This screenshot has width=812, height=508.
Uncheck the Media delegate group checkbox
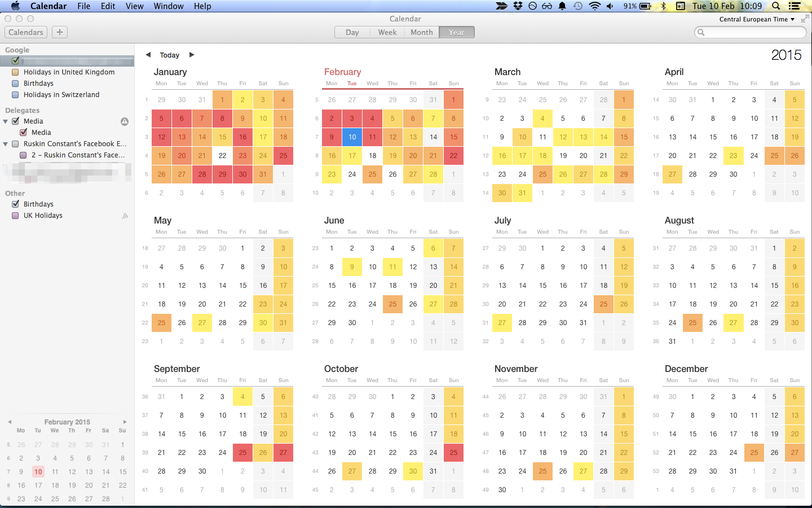[x=16, y=121]
